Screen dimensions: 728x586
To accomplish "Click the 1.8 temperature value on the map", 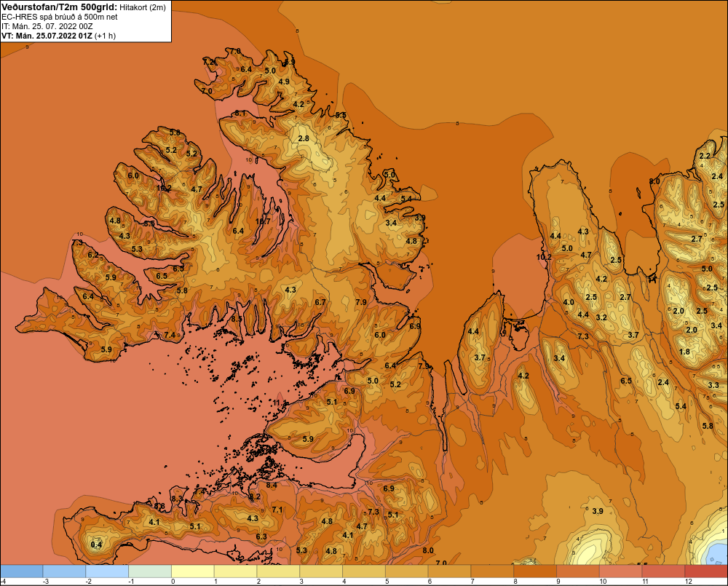I will pos(684,352).
